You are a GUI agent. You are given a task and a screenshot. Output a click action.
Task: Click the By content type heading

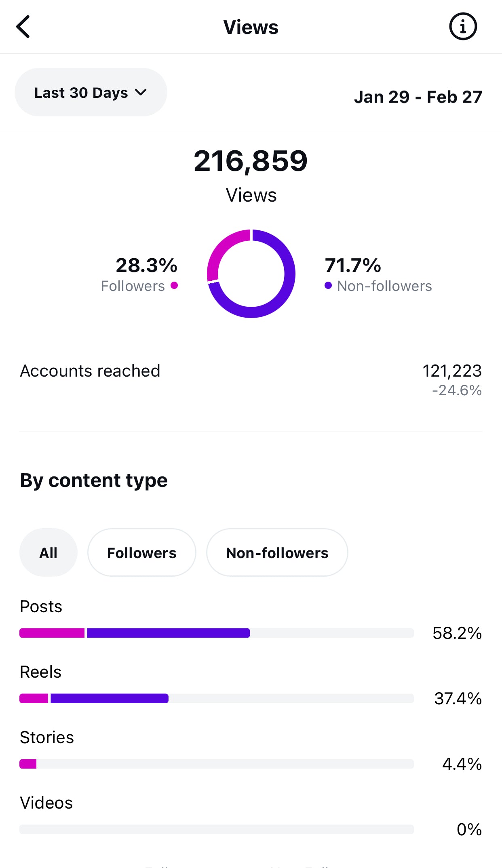pos(94,480)
